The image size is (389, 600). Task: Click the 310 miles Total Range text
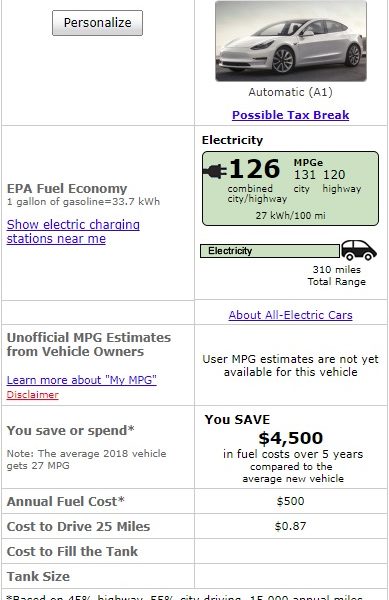(337, 276)
